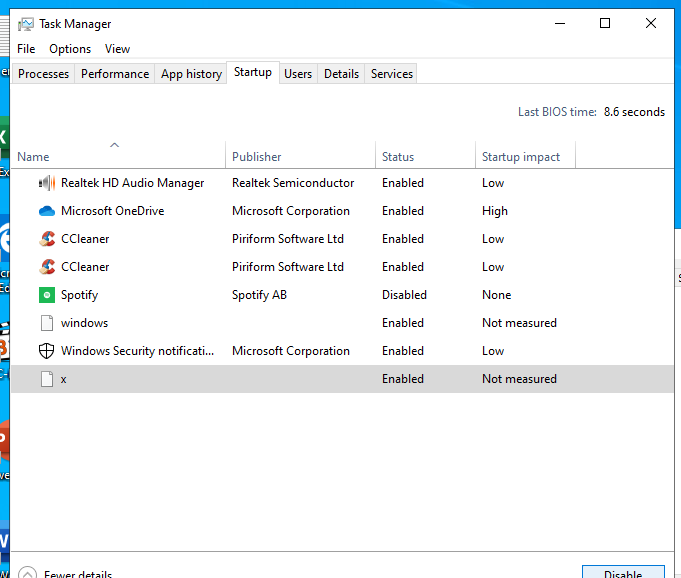Collapse view with Fewer details chevron
Image resolution: width=681 pixels, height=578 pixels.
tap(28, 573)
